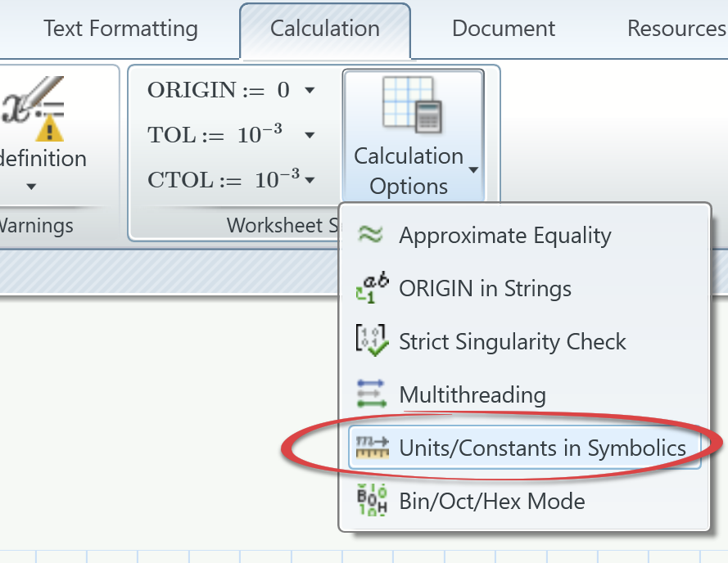Viewport: 728px width, 563px height.
Task: Turn on Bin/Oct/Hex Mode
Action: 491,501
